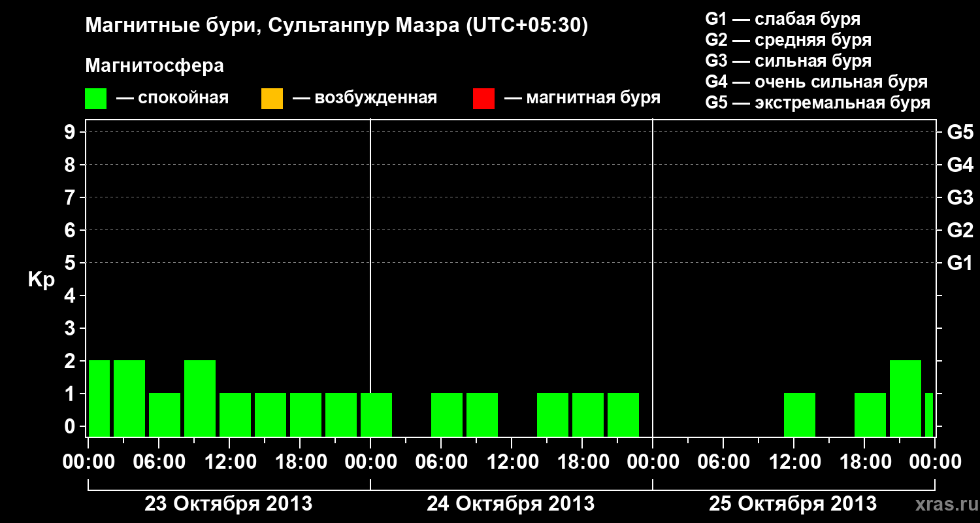The width and height of the screenshot is (980, 523).
Task: Select the 'G5 — экстремальная буря' legend line
Action: (x=817, y=103)
